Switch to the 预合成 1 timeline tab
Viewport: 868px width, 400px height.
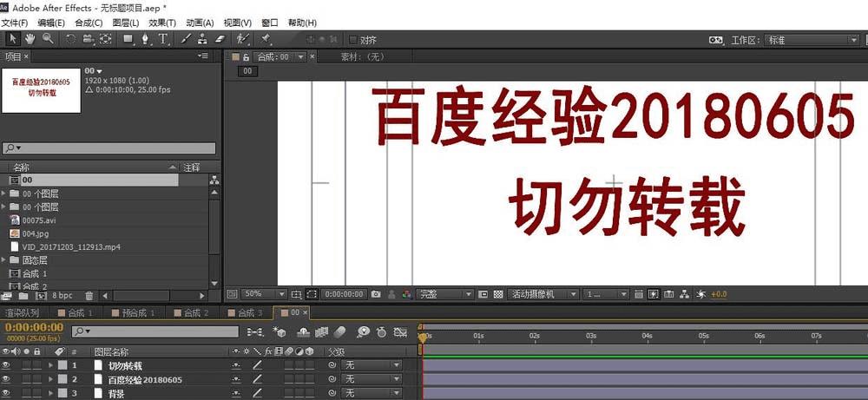tap(134, 313)
